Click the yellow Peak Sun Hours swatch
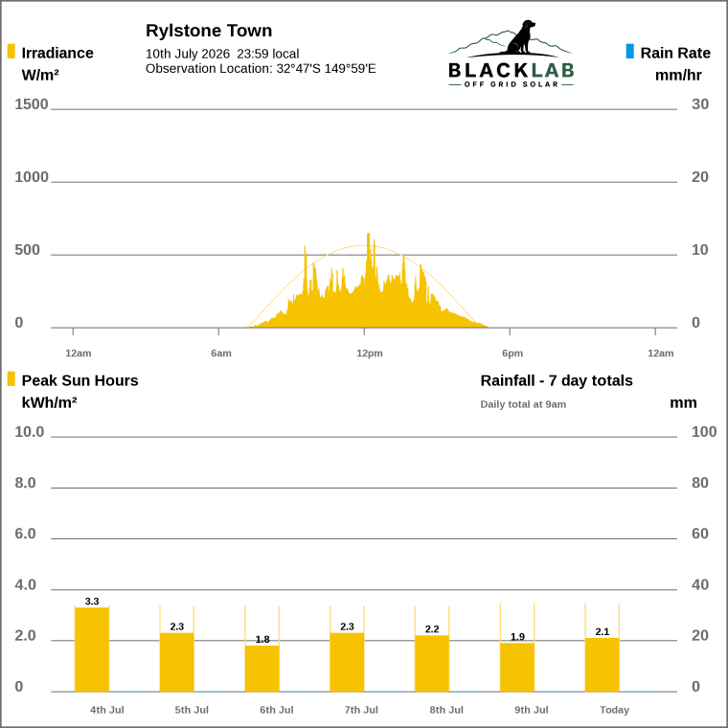Image resolution: width=728 pixels, height=728 pixels. click(11, 379)
